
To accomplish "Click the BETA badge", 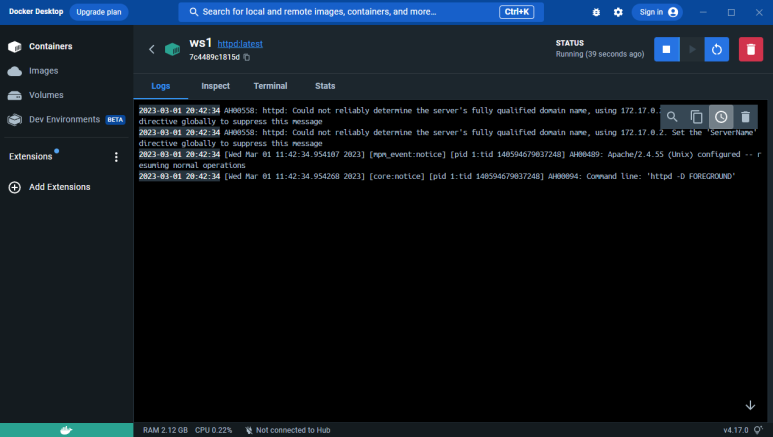I will point(115,120).
